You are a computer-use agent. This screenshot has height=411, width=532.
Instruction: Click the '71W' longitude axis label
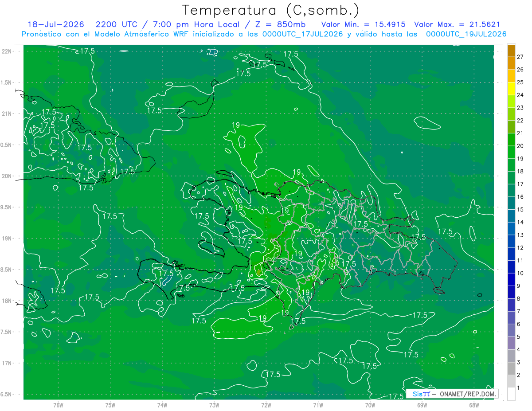(x=318, y=405)
